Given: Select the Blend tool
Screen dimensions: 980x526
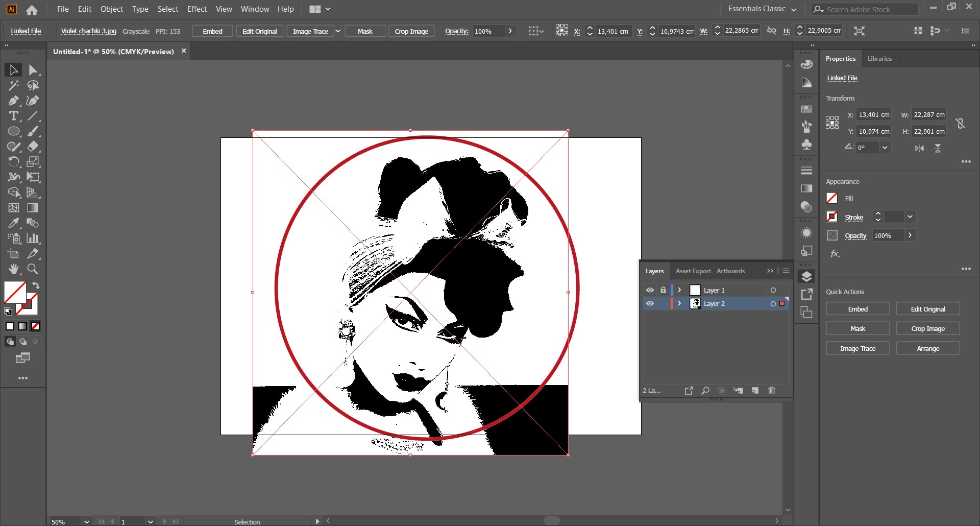Looking at the screenshot, I should (x=33, y=223).
